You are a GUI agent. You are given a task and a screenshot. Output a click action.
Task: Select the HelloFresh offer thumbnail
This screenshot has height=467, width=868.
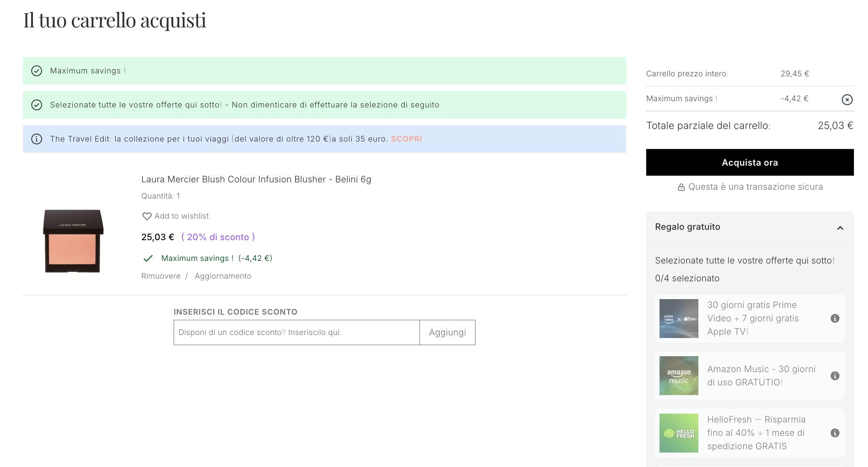(x=679, y=433)
